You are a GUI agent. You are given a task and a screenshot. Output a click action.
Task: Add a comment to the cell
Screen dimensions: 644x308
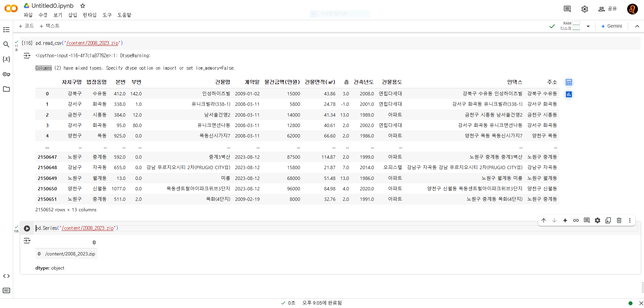click(x=587, y=220)
